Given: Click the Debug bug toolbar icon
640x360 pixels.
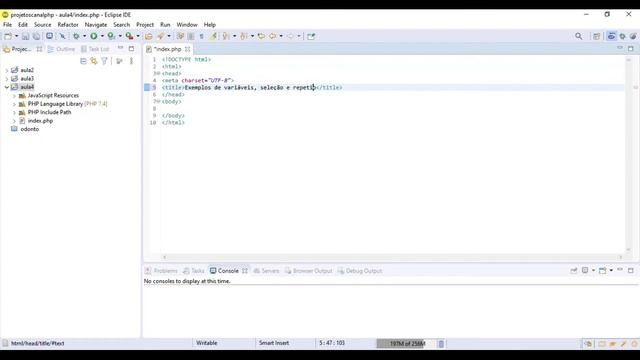Looking at the screenshot, I should (76, 36).
